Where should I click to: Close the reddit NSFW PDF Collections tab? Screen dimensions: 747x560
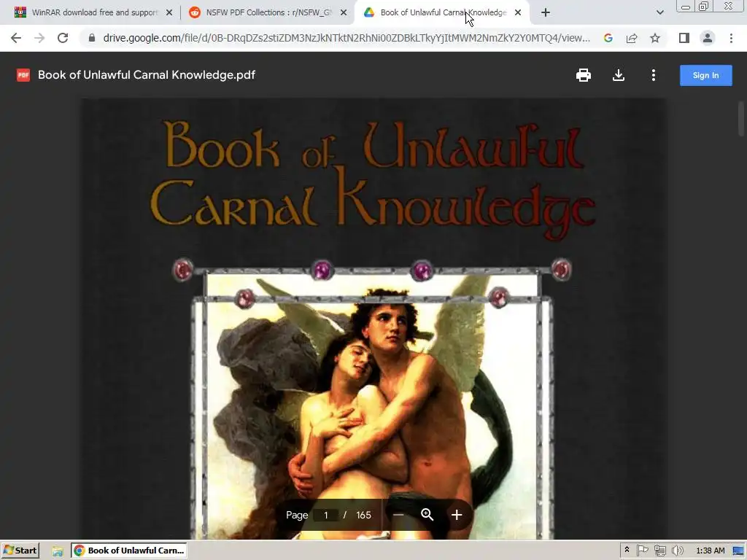click(x=343, y=13)
